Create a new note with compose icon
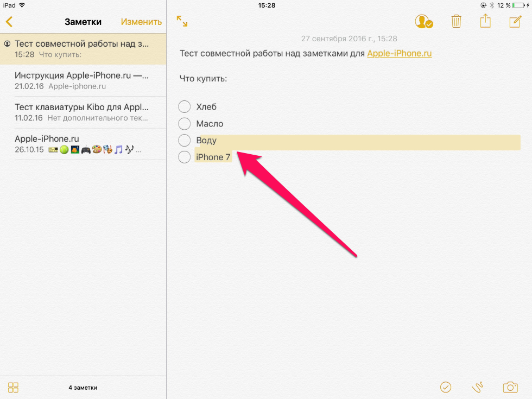532x399 pixels. [515, 21]
